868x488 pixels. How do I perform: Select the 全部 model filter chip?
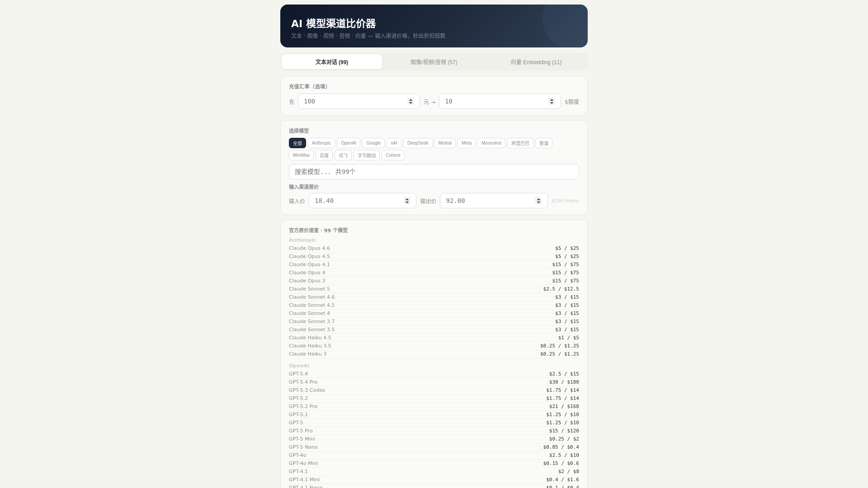tap(297, 143)
